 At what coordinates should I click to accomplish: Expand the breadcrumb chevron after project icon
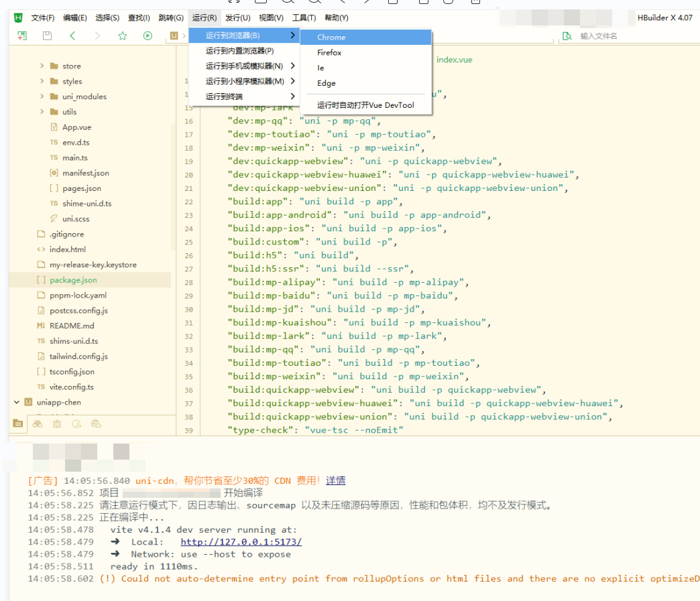(184, 36)
